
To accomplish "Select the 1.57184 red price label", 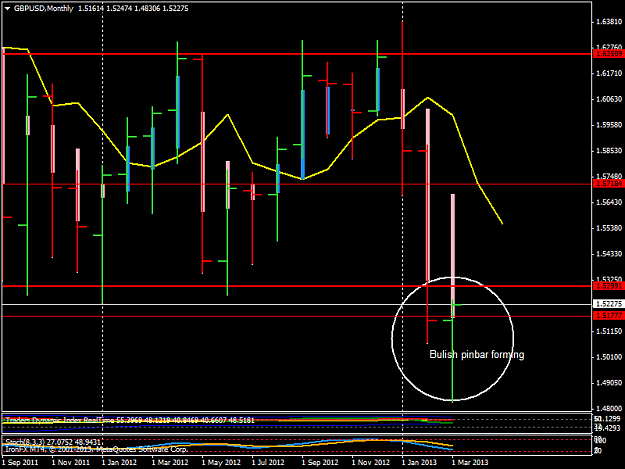I will tap(609, 184).
